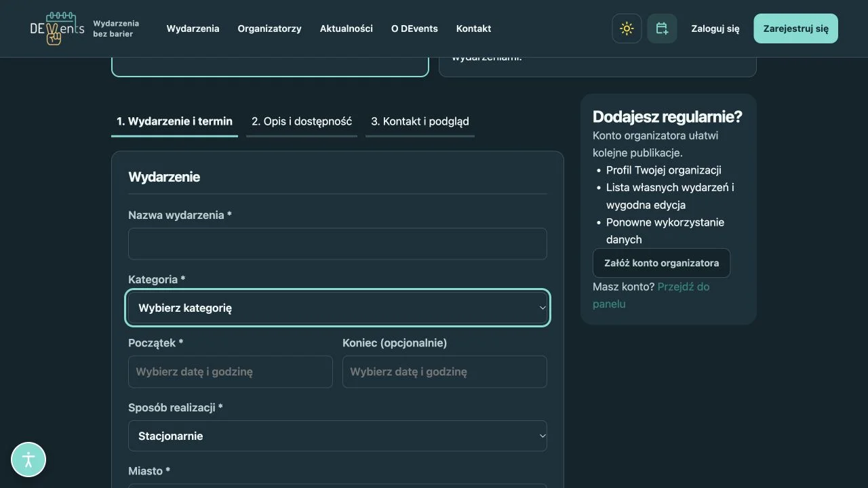Click the 'Profil Twojej organizacji' list item
The width and height of the screenshot is (868, 488).
pyautogui.click(x=664, y=170)
